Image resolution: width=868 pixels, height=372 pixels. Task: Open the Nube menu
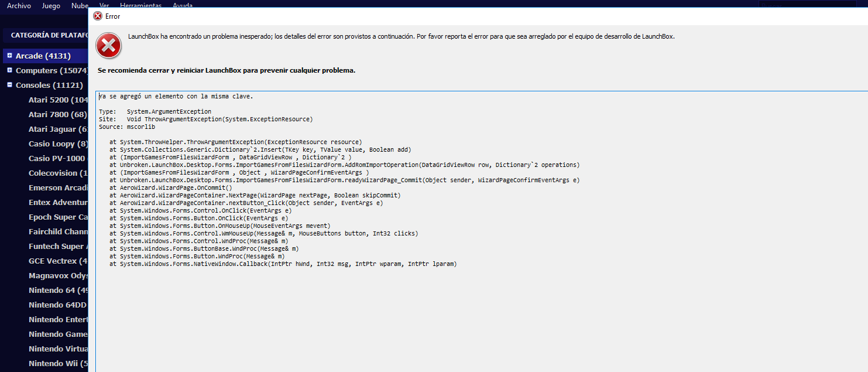(80, 6)
